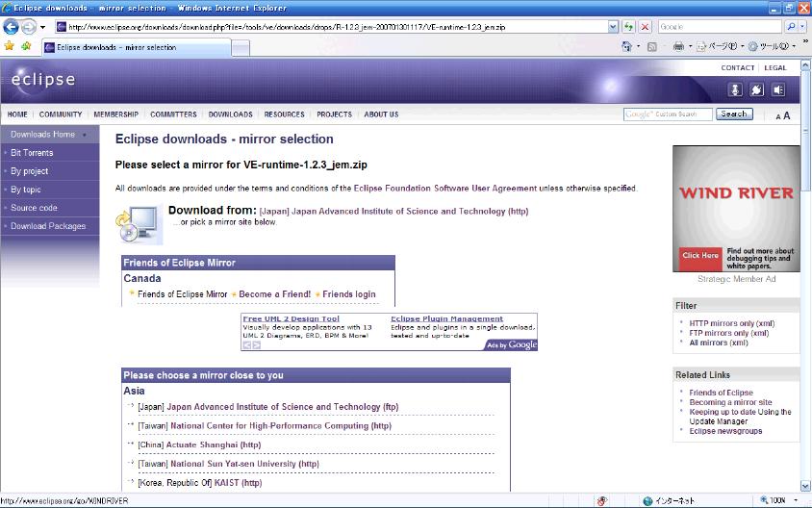This screenshot has height=508, width=812.
Task: Open the search provider options dropdown
Action: pyautogui.click(x=802, y=26)
